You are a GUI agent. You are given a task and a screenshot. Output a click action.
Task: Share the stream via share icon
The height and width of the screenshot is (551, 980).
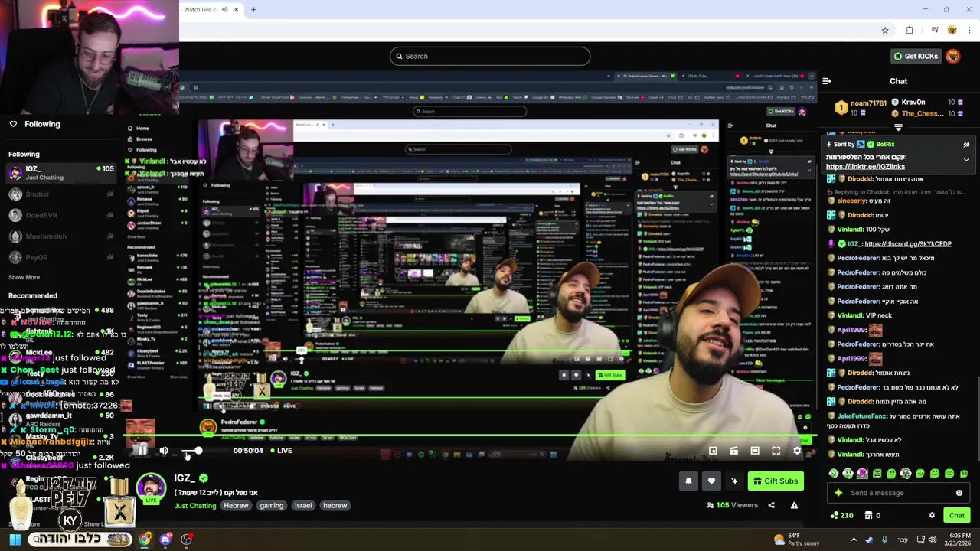coord(771,505)
